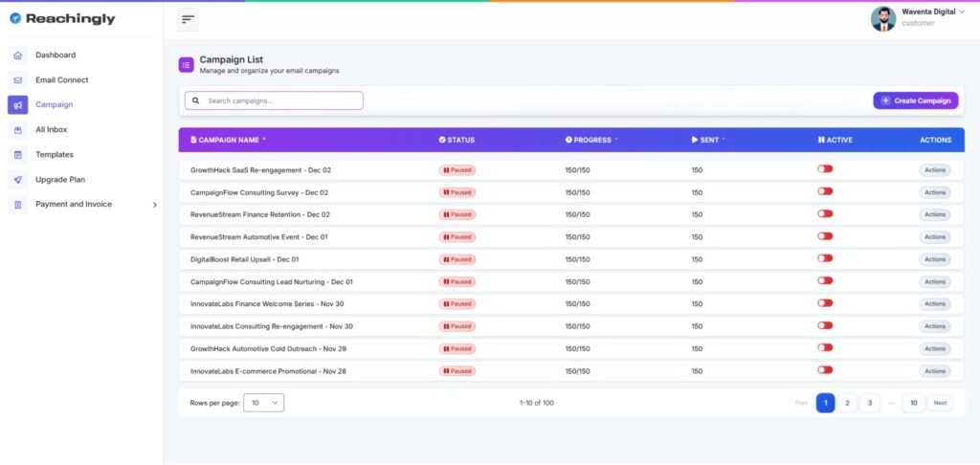
Task: Click the All Inbox icon in sidebar
Action: [x=17, y=130]
